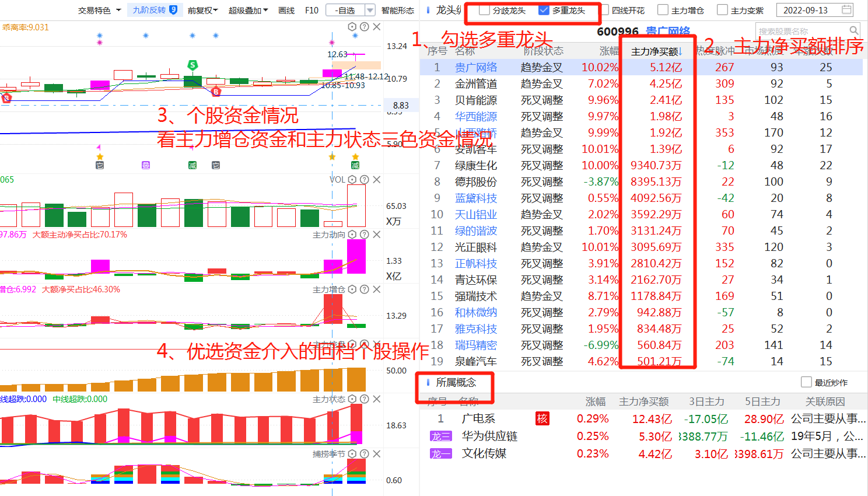This screenshot has width=868, height=496.
Task: Open stock 瑞玛精密 in the list
Action: [x=476, y=345]
